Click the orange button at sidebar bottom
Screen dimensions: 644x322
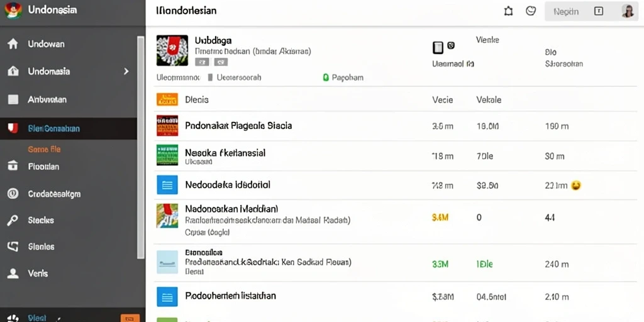pos(130,318)
